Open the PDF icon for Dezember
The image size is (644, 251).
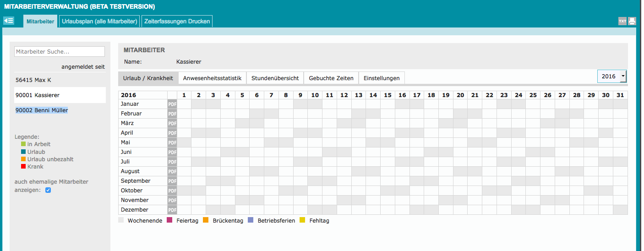[172, 210]
